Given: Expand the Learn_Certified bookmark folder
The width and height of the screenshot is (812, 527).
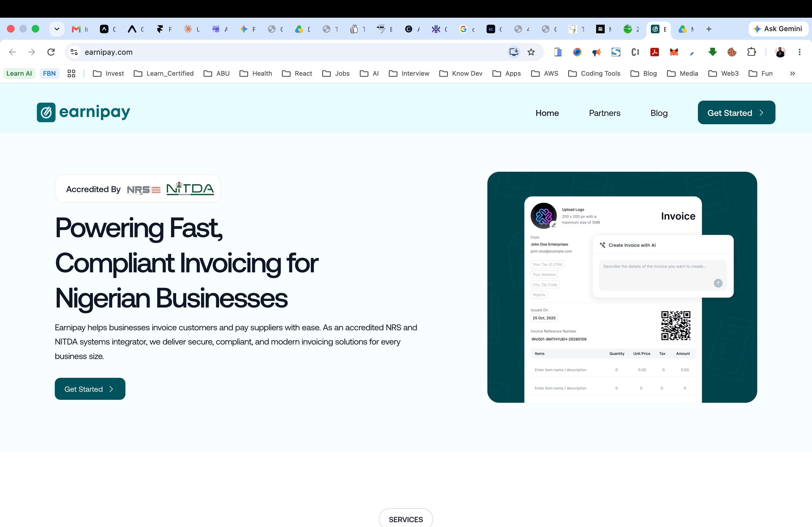Looking at the screenshot, I should click(x=164, y=73).
